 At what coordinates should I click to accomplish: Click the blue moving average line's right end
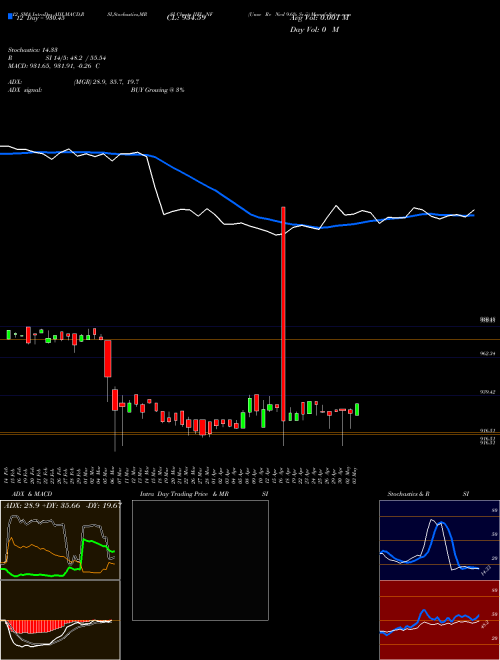[472, 215]
